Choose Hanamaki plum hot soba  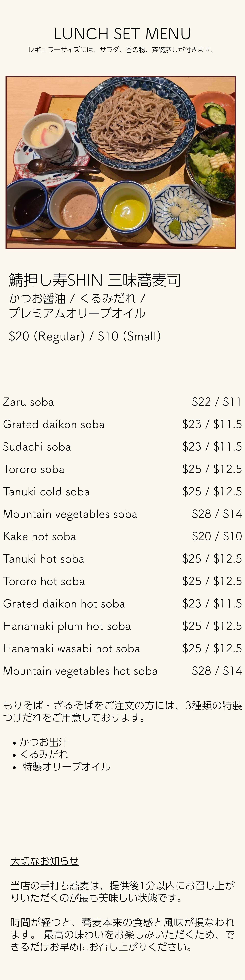coord(122,626)
